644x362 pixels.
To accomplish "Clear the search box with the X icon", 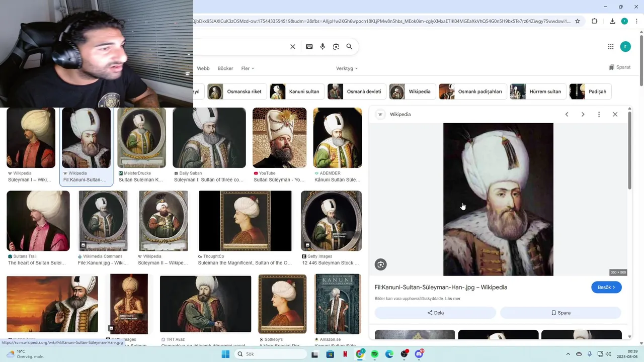I will (292, 47).
